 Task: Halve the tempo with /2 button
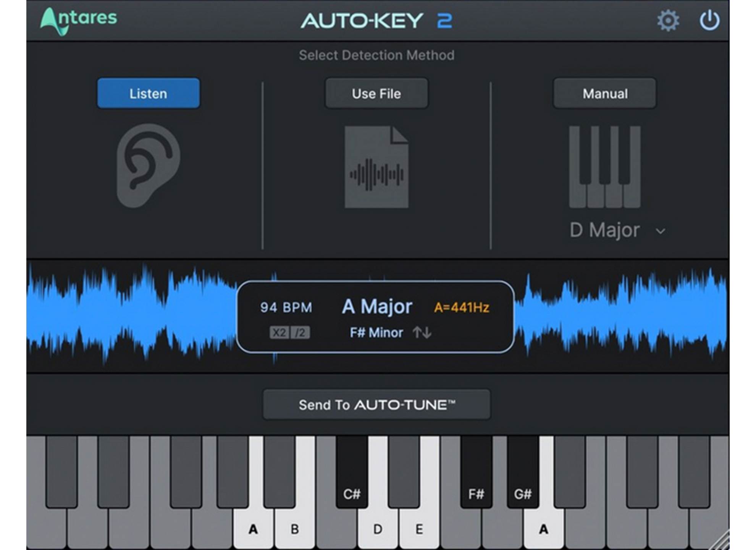(x=300, y=333)
